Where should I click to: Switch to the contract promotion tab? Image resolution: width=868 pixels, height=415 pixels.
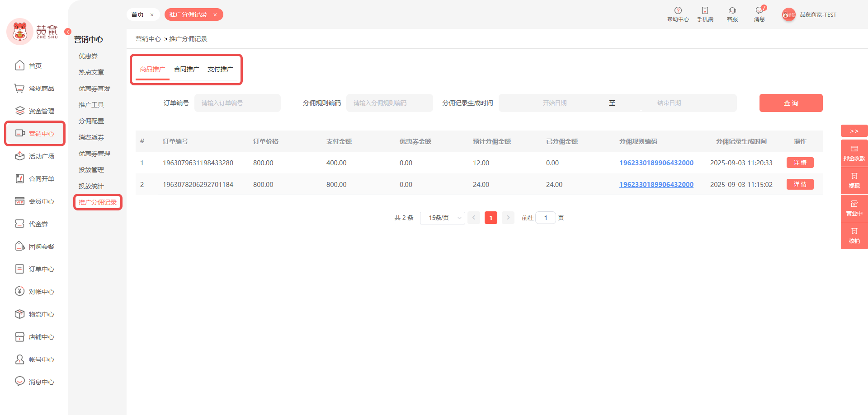186,70
